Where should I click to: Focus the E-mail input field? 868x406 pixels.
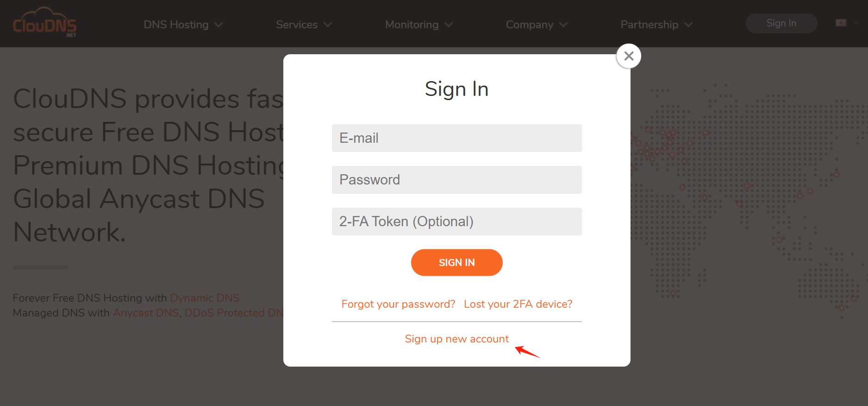(x=456, y=138)
